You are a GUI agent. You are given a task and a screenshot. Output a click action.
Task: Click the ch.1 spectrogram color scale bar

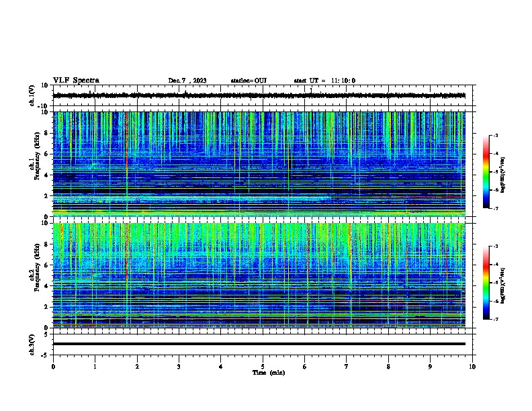click(x=486, y=172)
